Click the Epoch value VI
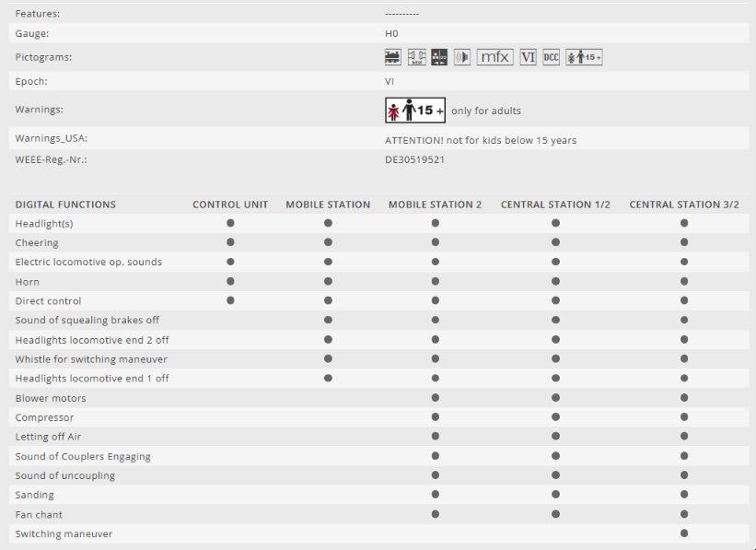The image size is (756, 550). click(x=390, y=82)
